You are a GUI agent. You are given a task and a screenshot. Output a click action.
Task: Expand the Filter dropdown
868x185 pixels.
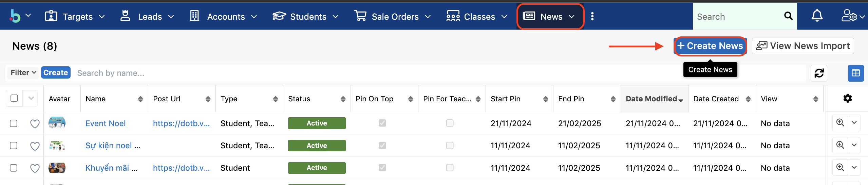[x=23, y=72]
